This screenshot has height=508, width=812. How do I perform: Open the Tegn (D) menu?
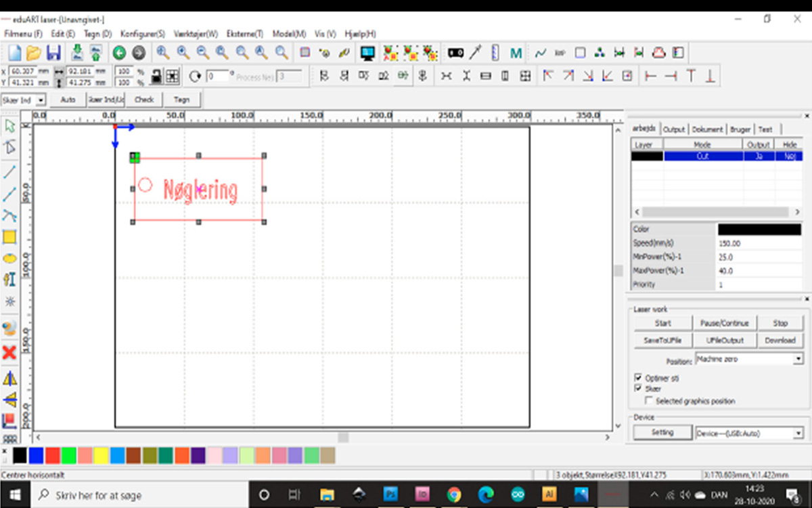click(97, 33)
